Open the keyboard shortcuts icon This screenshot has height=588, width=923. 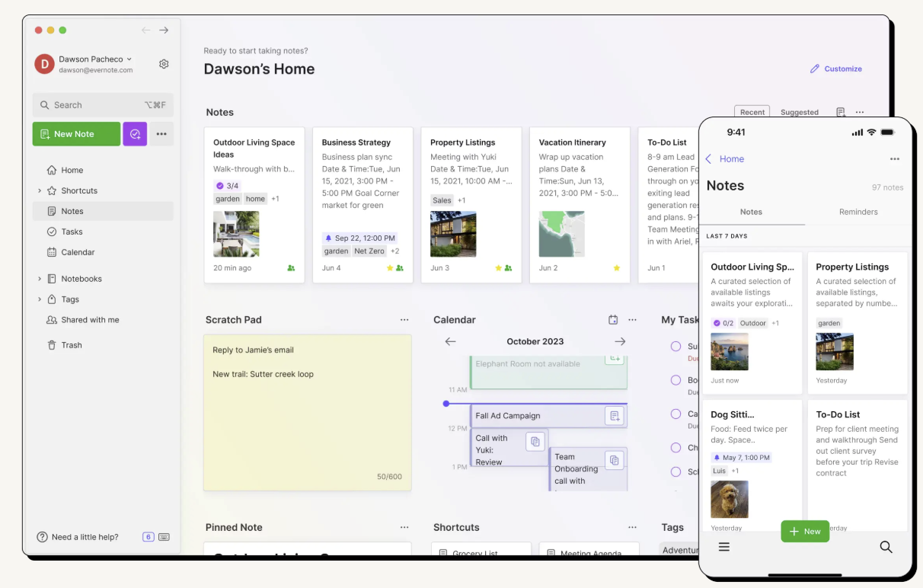pyautogui.click(x=164, y=537)
